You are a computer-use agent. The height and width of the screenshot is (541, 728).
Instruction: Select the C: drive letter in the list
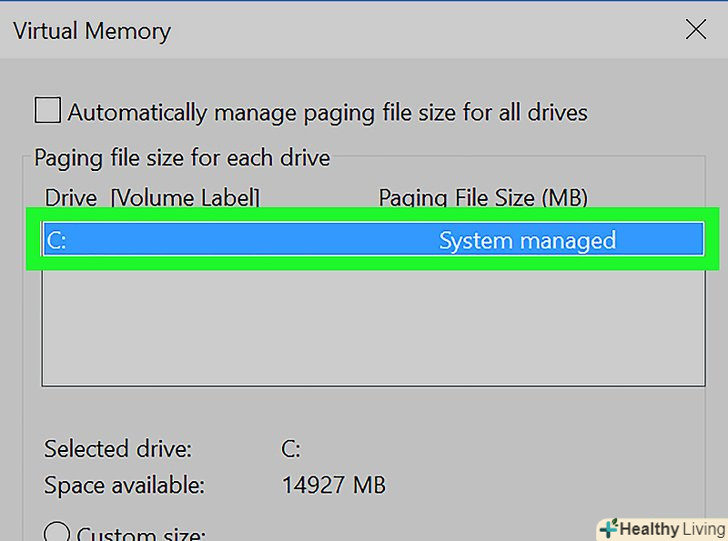click(x=56, y=240)
